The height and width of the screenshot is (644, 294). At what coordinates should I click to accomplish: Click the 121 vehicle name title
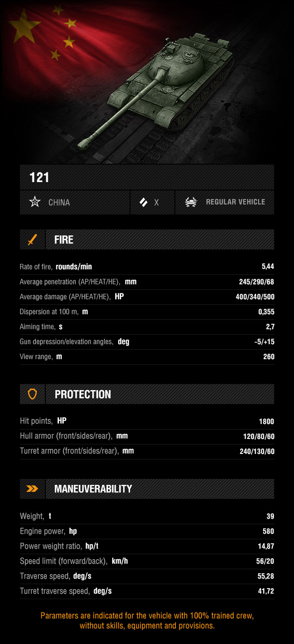click(x=39, y=177)
